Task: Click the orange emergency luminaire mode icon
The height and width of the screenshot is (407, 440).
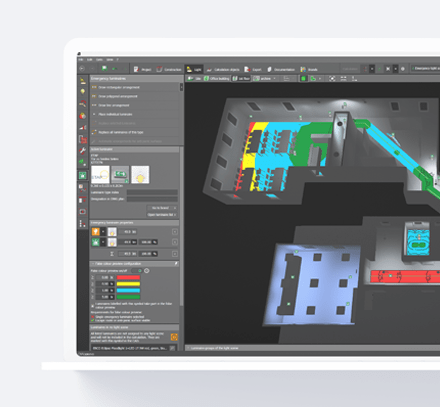Action: tap(96, 231)
